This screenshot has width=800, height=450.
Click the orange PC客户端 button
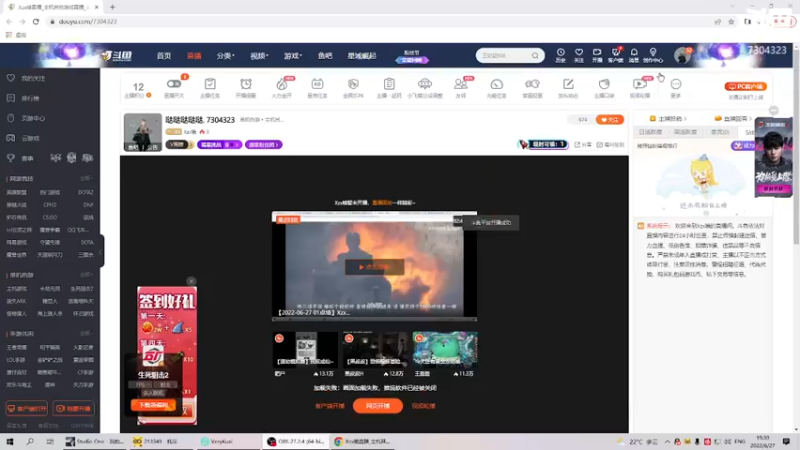[x=745, y=86]
